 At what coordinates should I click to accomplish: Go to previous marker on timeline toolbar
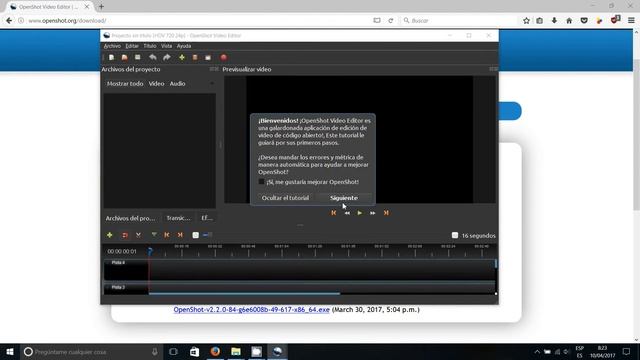[x=167, y=235]
